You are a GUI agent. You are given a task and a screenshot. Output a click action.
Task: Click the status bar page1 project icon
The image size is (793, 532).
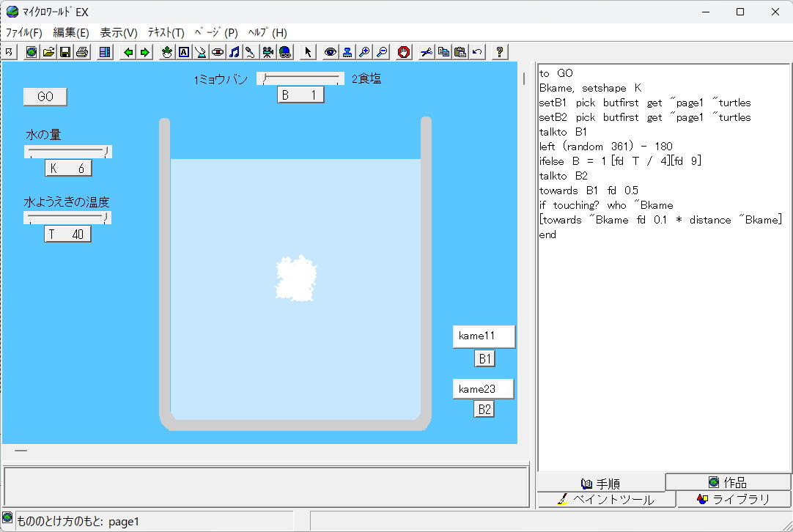point(7,518)
